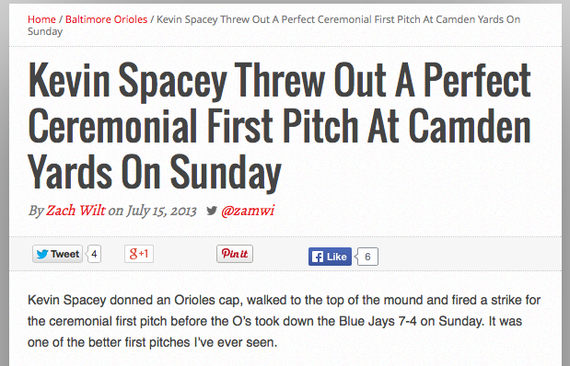Go to the Home breadcrumb link
The image size is (570, 366).
42,19
